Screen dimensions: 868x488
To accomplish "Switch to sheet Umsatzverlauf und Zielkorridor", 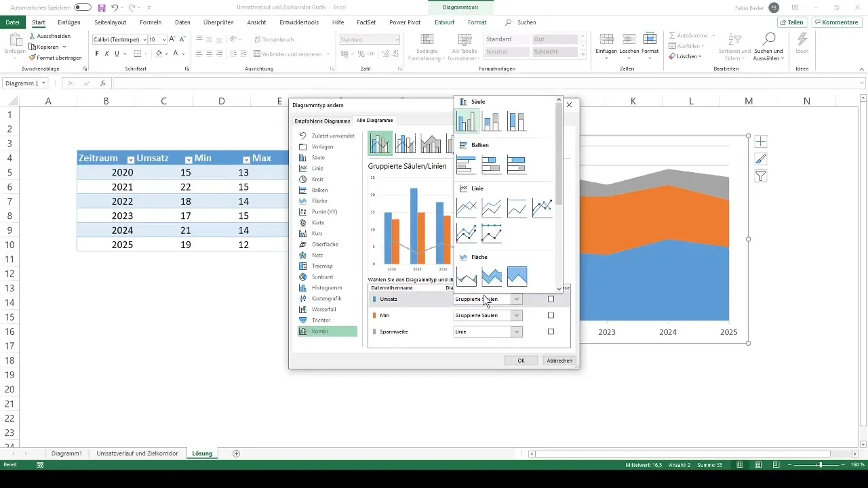I will pos(138,453).
